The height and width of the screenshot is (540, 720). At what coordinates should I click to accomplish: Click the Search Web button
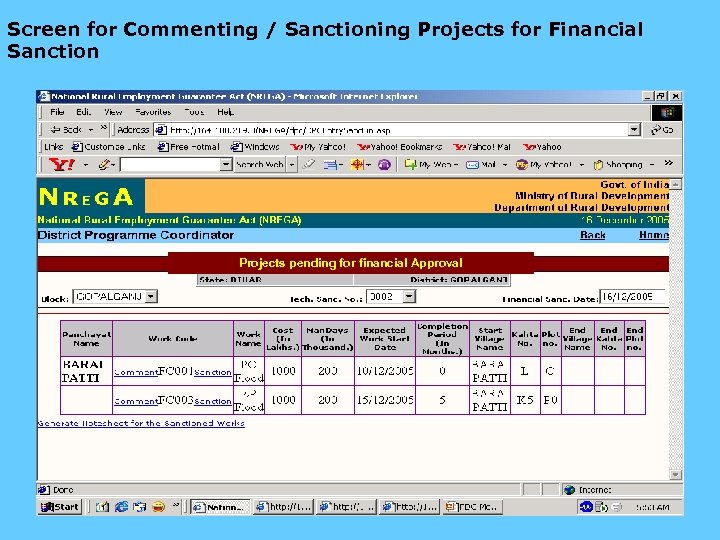tap(260, 164)
